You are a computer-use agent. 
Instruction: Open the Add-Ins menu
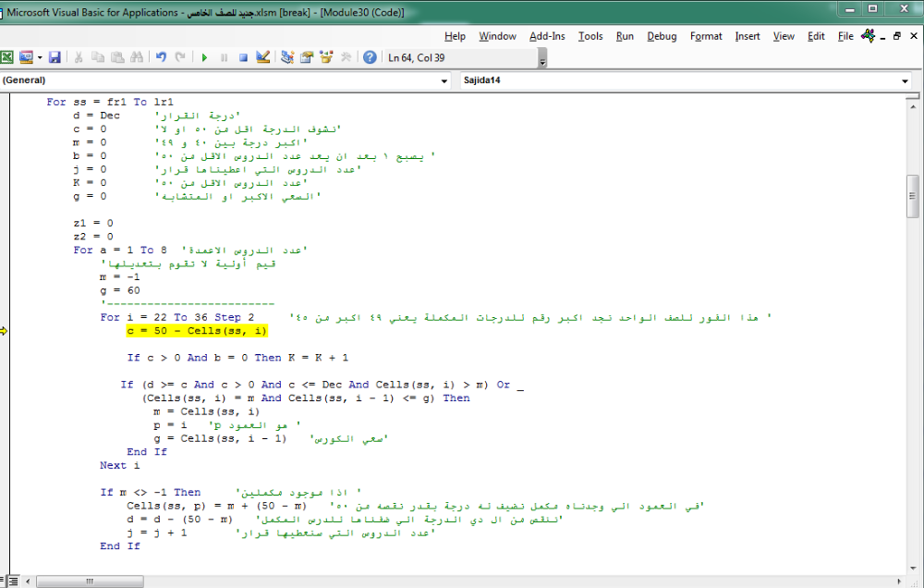547,36
